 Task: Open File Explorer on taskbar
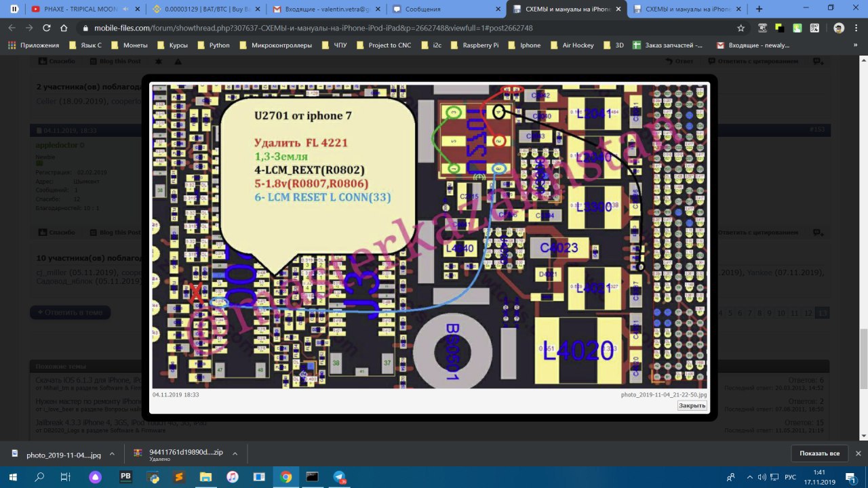coord(205,477)
